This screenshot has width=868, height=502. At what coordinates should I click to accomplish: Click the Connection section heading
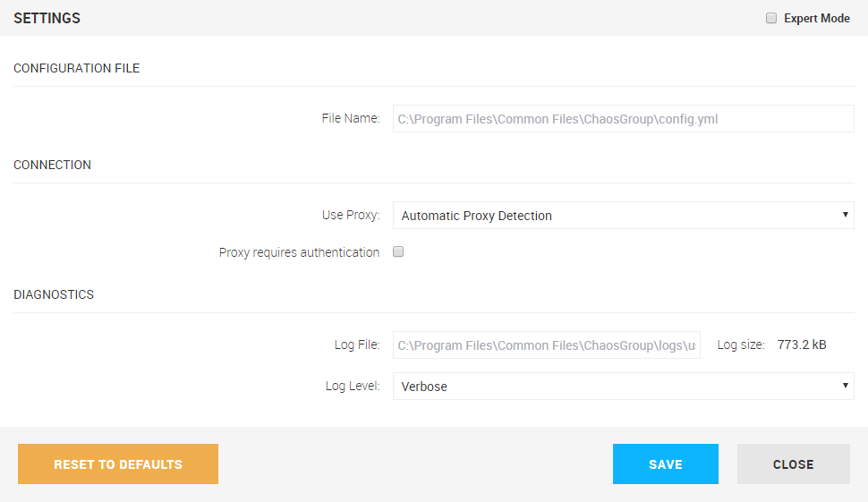53,165
